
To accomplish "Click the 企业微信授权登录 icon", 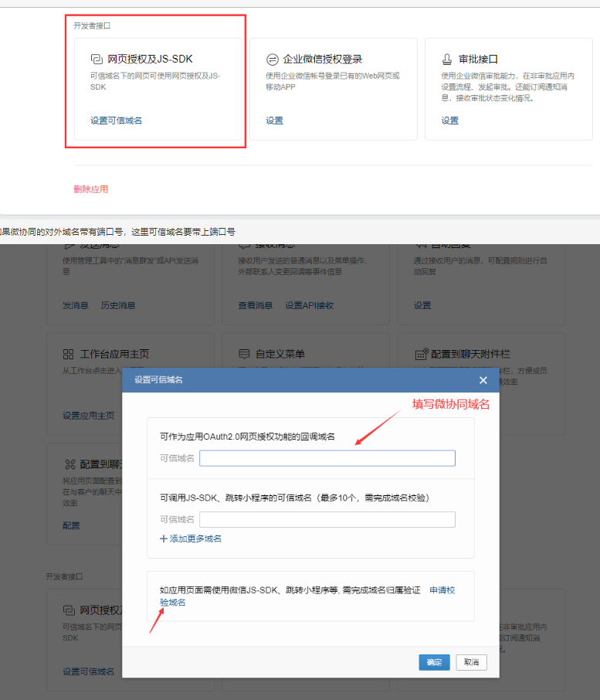I will tap(272, 59).
